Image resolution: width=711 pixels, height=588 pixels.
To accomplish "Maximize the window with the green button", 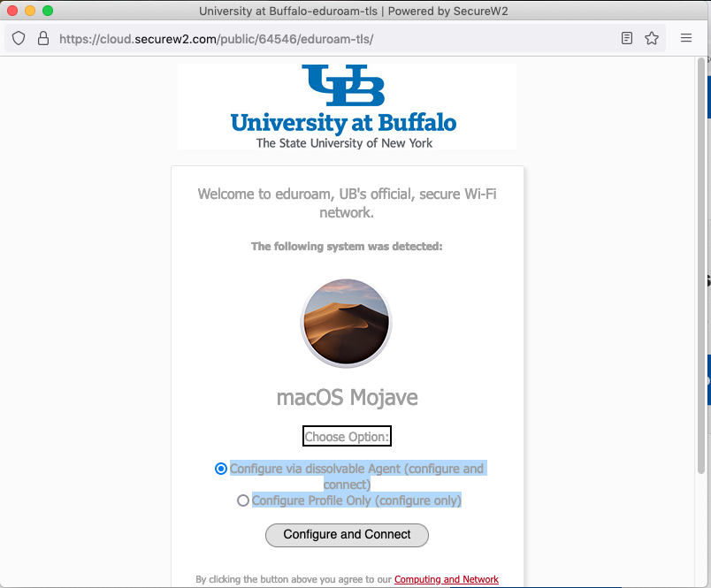I will [x=48, y=11].
